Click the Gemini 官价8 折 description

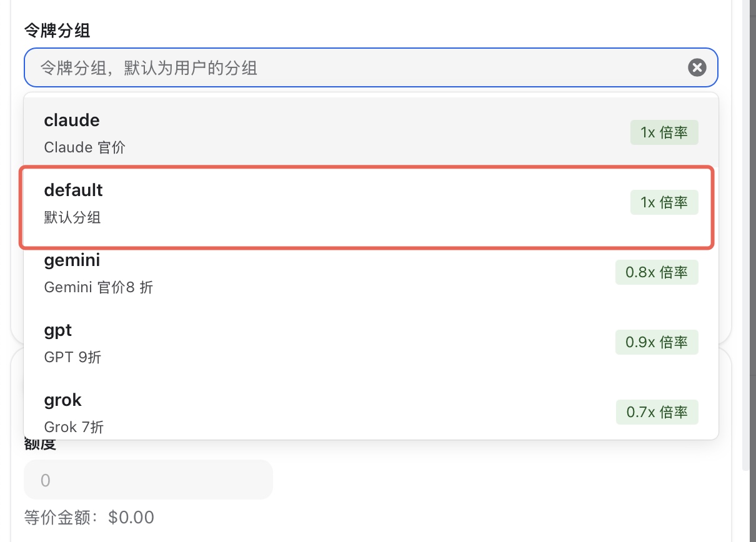point(98,288)
